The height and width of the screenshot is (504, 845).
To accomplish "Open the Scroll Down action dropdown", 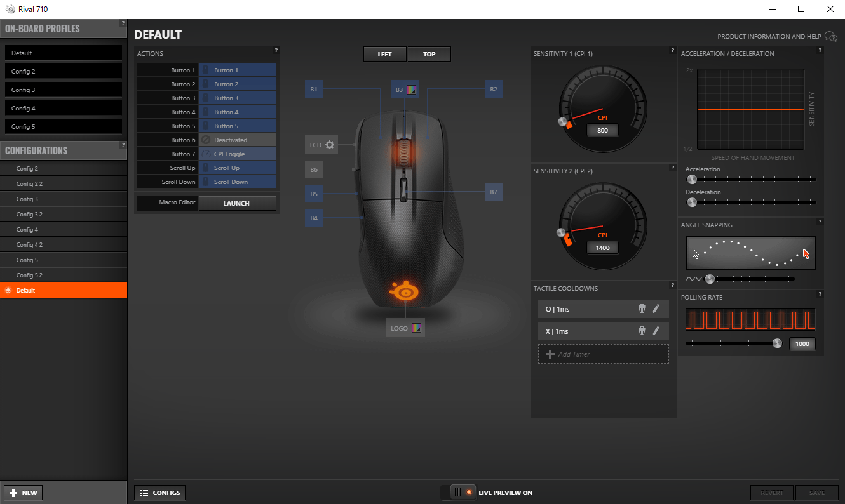I will 238,182.
